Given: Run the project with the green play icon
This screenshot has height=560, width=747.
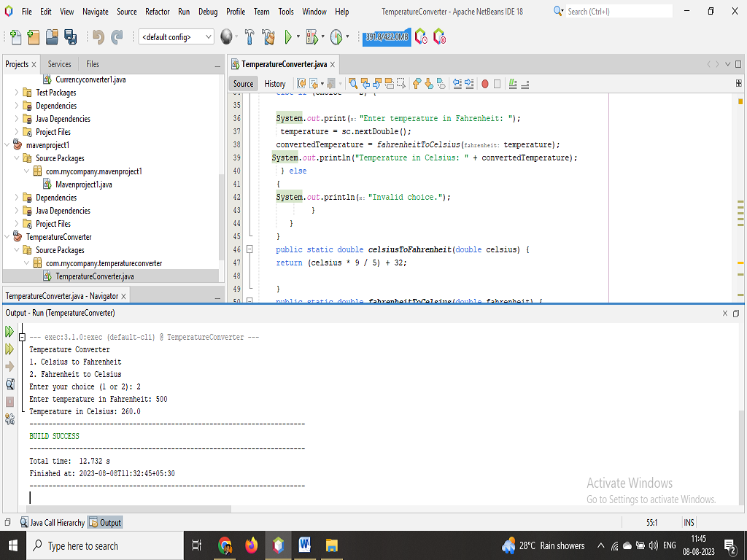Looking at the screenshot, I should 287,36.
